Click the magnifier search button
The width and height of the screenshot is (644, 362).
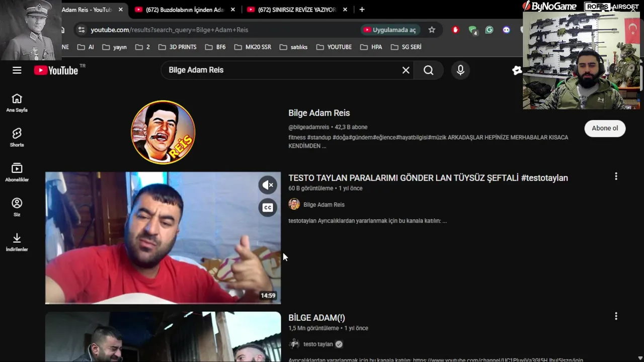(x=428, y=70)
